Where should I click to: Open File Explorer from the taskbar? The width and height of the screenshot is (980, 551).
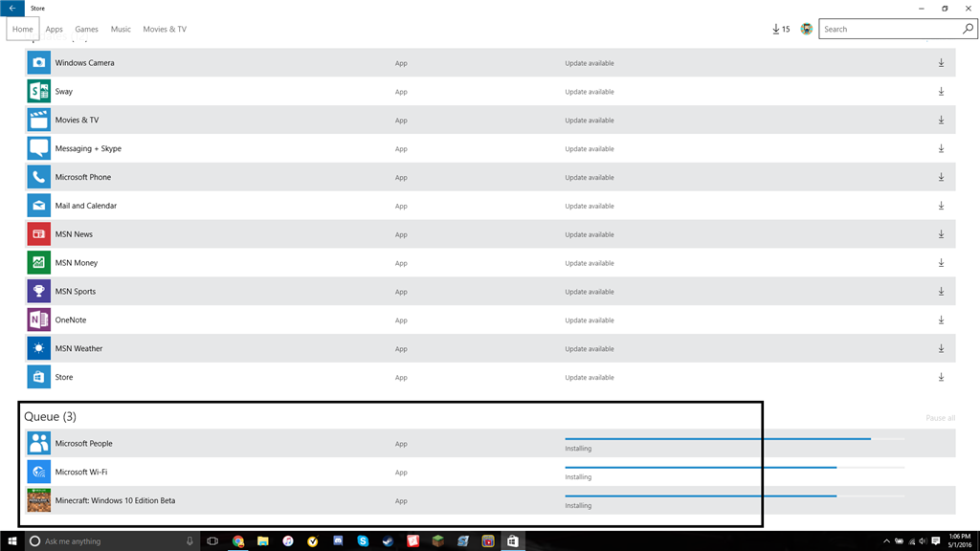tap(262, 541)
